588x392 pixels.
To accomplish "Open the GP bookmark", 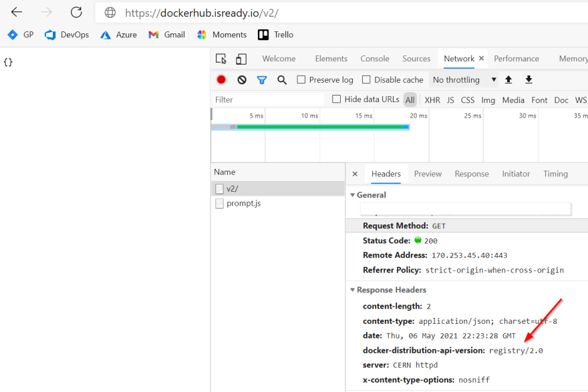I will coord(21,35).
